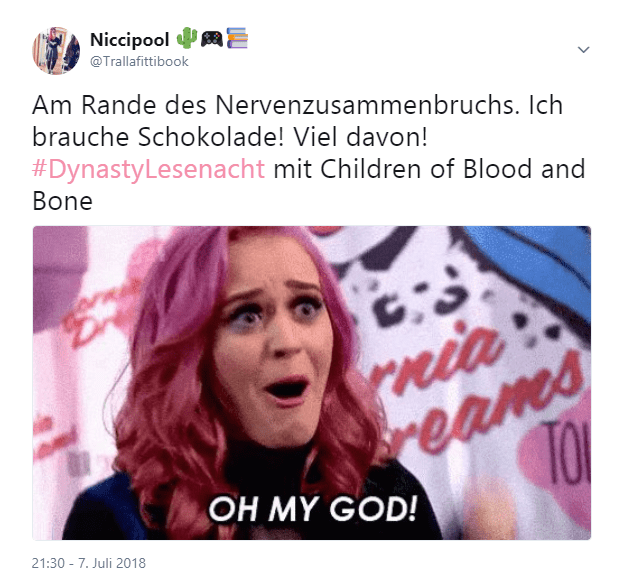This screenshot has width=619, height=579.
Task: Click the word 'Bone' on the last line
Action: pos(62,201)
